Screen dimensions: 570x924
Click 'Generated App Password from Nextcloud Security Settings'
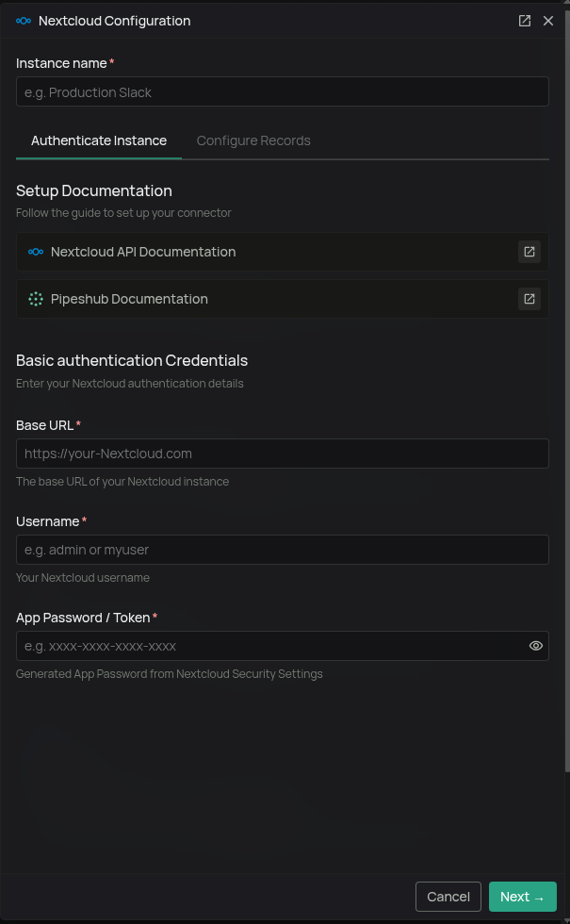point(169,673)
